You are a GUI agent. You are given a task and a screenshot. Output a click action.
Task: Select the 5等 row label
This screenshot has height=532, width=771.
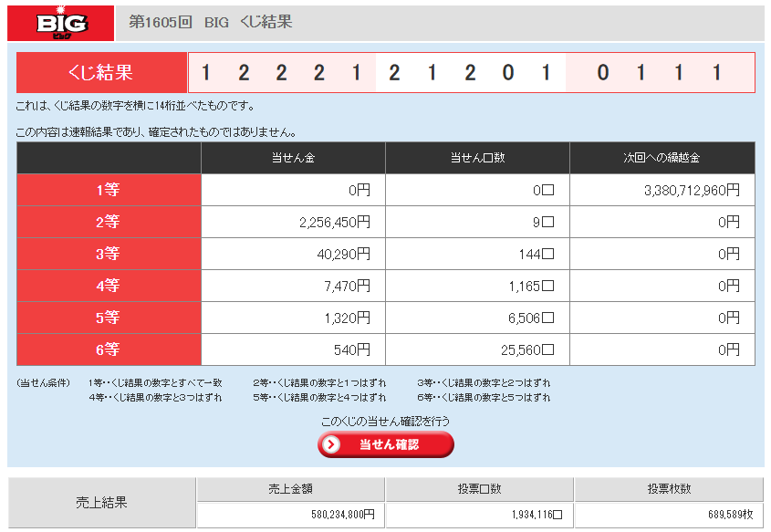[x=109, y=318]
